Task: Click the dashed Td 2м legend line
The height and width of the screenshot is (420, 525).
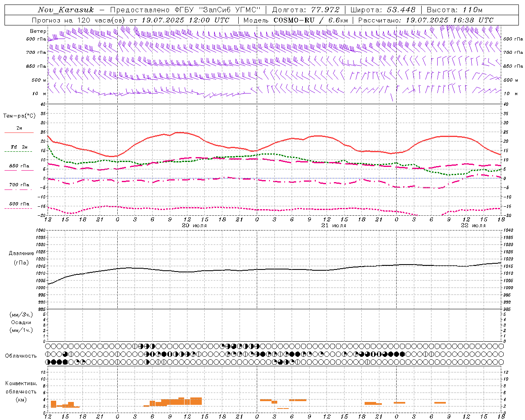Action: click(19, 151)
